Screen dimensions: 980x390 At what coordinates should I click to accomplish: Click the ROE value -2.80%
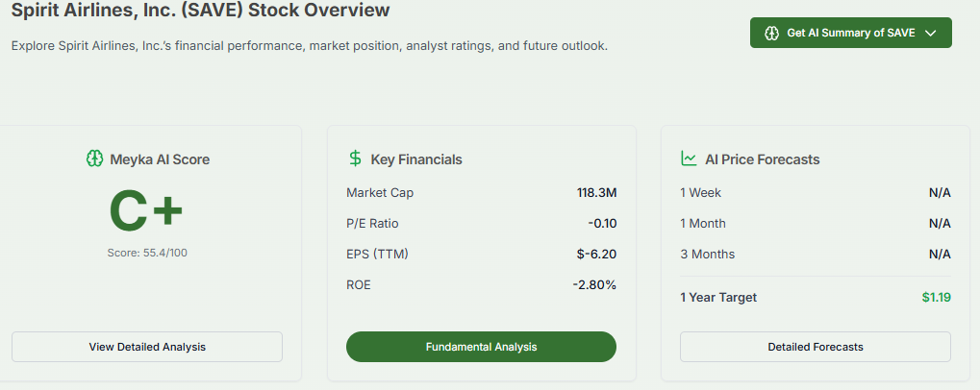pos(594,285)
